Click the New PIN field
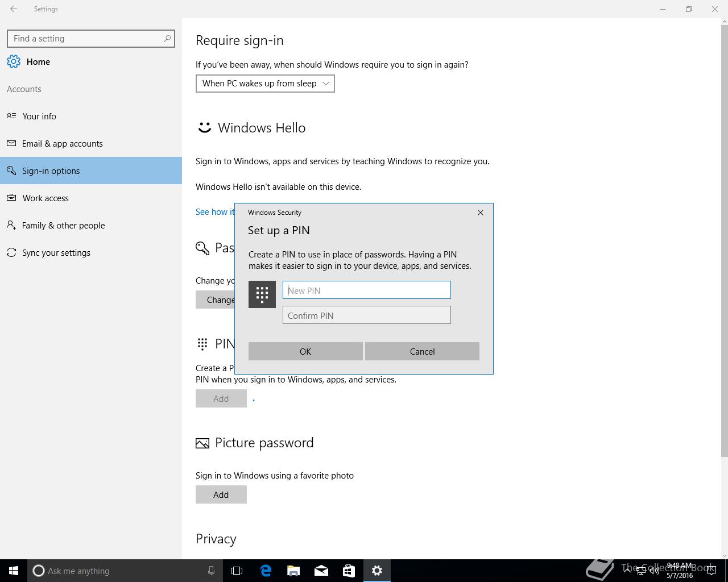Screen dimensions: 728x582 pyautogui.click(x=367, y=290)
